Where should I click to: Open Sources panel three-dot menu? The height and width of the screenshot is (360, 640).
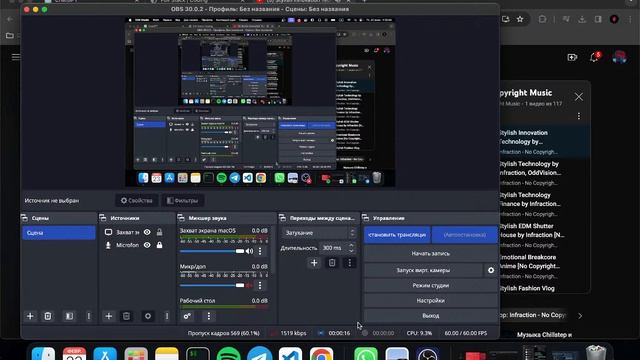point(167,316)
